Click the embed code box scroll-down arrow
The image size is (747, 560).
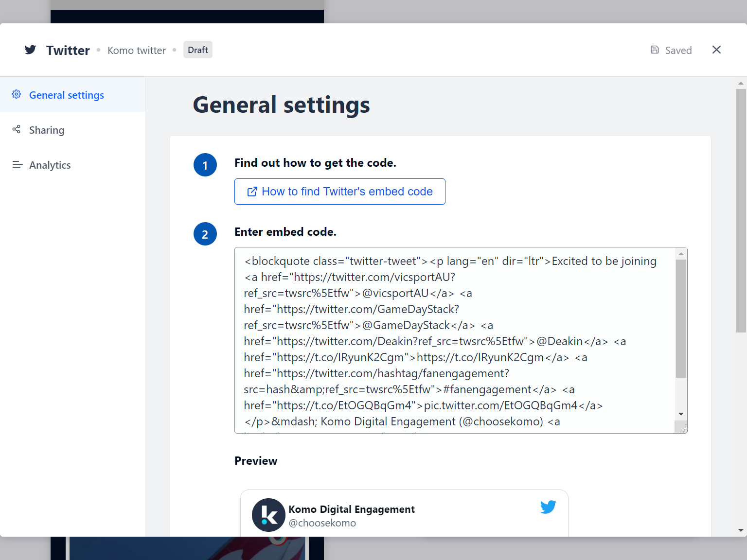pos(681,414)
